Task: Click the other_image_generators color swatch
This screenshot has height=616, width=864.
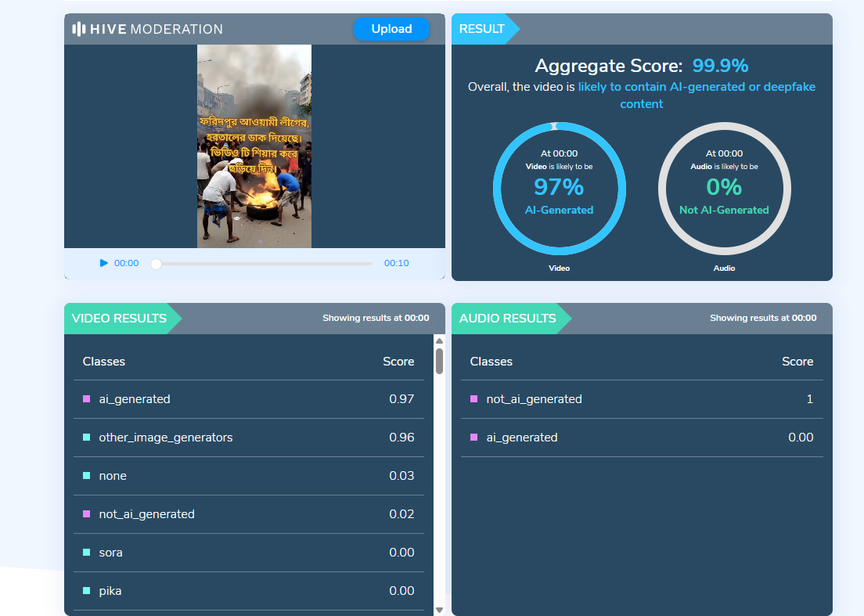Action: click(x=87, y=437)
